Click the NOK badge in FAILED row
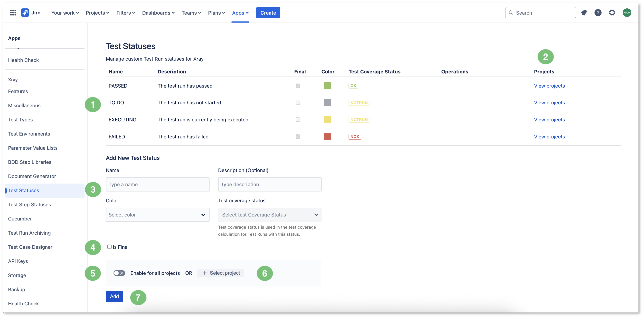Viewport: 644px width, 318px height. click(x=355, y=137)
